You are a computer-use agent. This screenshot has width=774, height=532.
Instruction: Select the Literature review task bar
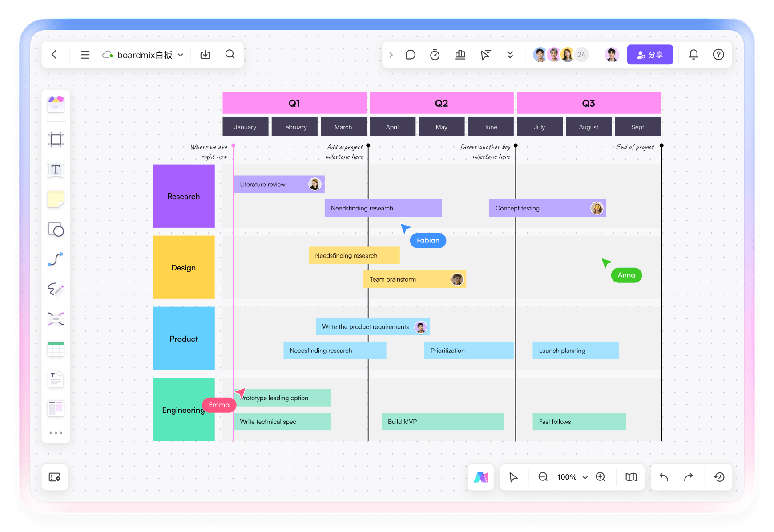271,184
